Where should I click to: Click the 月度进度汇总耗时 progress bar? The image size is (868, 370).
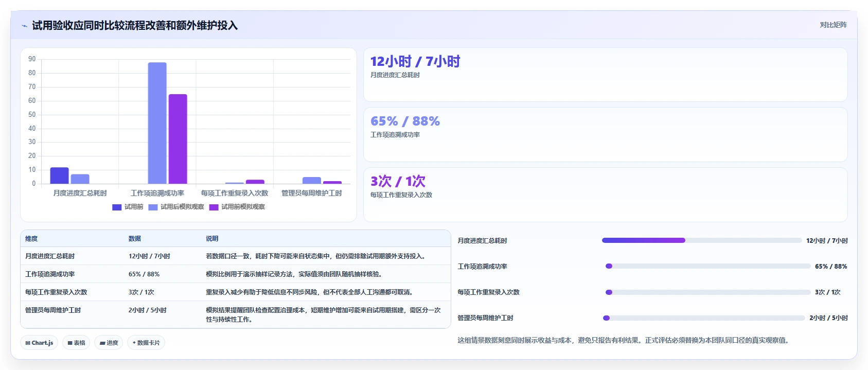coord(702,240)
